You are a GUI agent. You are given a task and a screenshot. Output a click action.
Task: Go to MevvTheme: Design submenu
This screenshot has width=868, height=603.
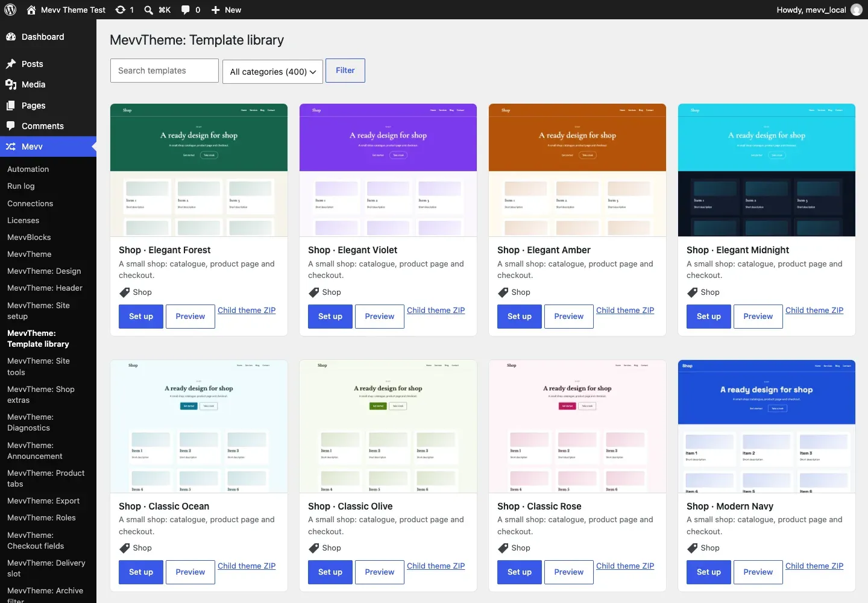coord(44,271)
